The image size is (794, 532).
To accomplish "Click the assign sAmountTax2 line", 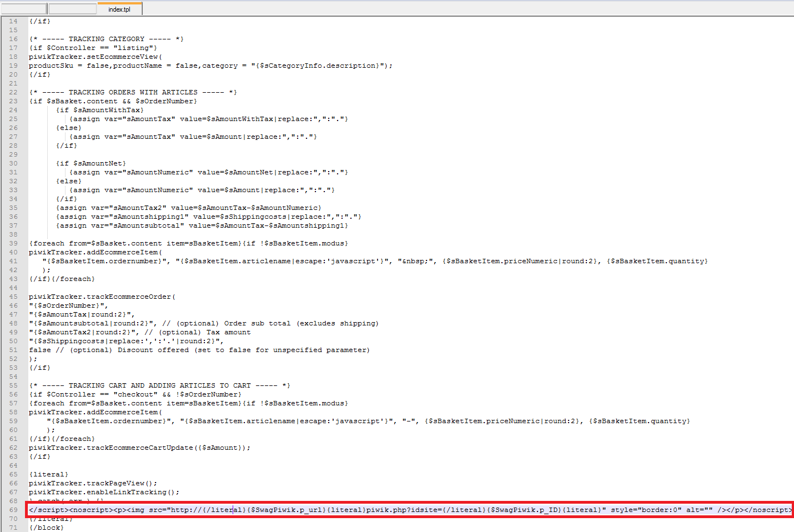I will pos(189,208).
